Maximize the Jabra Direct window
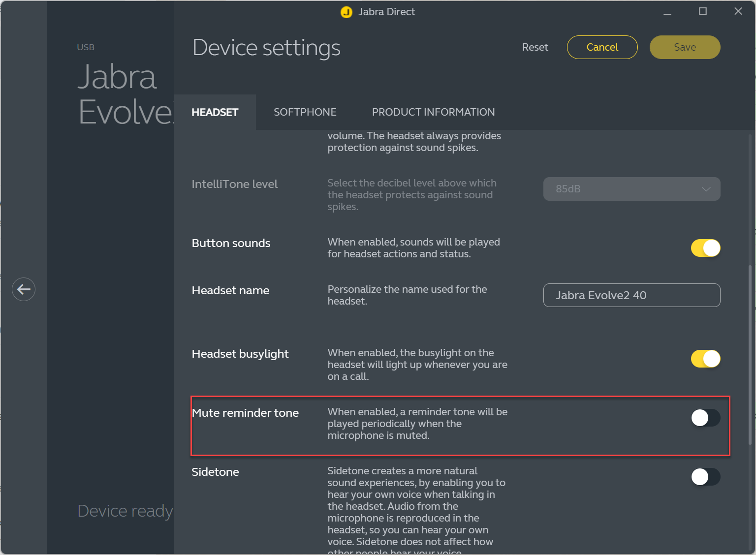Image resolution: width=756 pixels, height=555 pixels. click(x=703, y=11)
